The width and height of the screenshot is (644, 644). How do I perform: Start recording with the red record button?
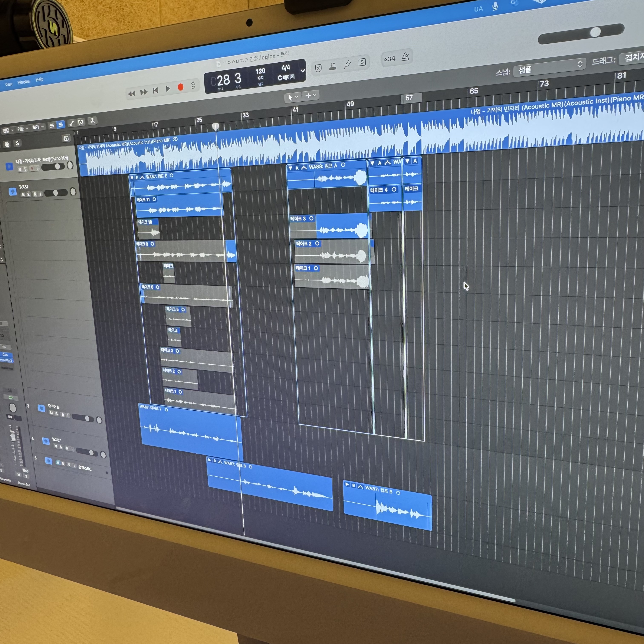click(181, 87)
